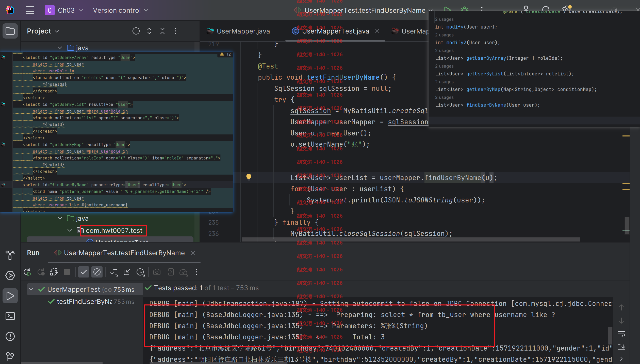Open the Problems tool window

(x=10, y=336)
